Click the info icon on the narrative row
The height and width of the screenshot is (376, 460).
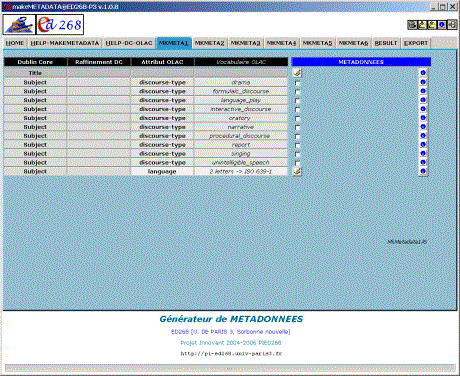423,127
